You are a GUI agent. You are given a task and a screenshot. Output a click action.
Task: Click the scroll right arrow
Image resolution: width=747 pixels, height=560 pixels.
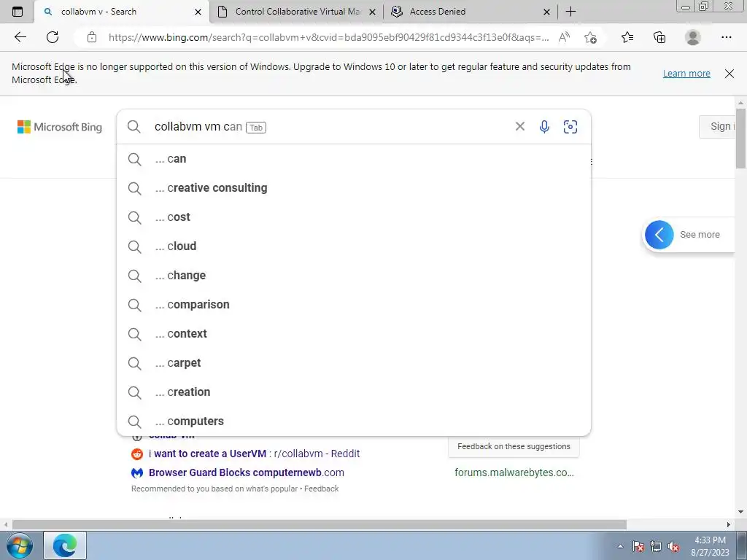tap(729, 525)
